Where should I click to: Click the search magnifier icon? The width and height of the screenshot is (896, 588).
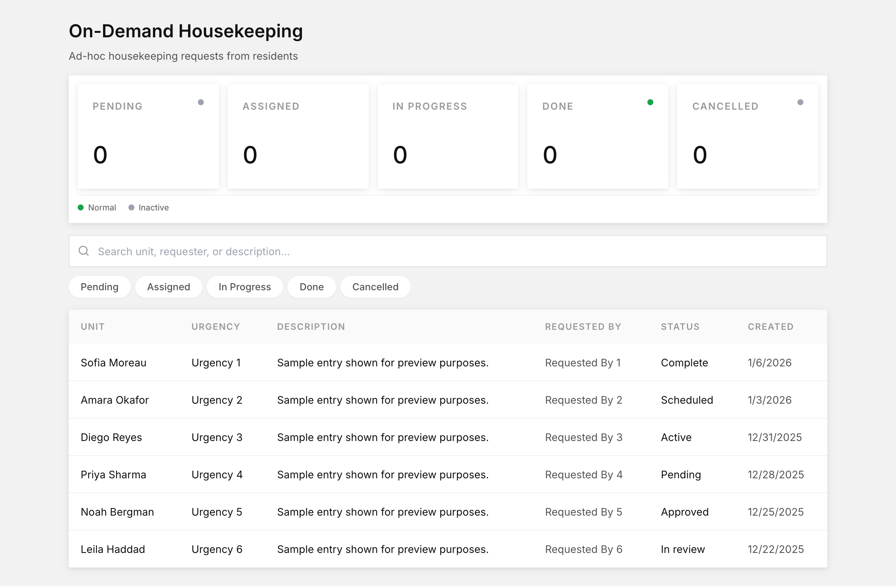click(x=84, y=252)
